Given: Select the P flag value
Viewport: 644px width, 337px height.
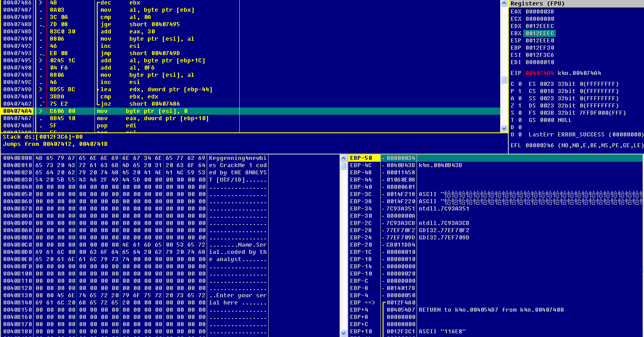Looking at the screenshot, I should coord(520,91).
